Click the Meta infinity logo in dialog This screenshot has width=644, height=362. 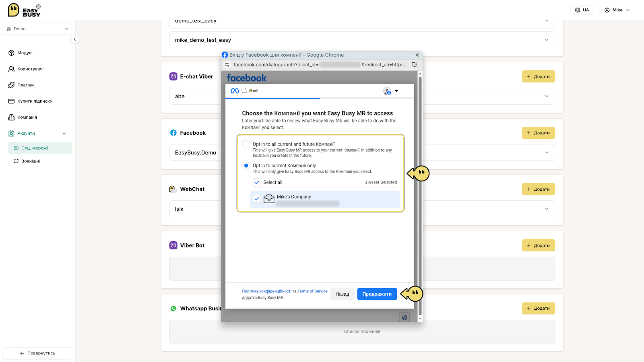point(235,91)
